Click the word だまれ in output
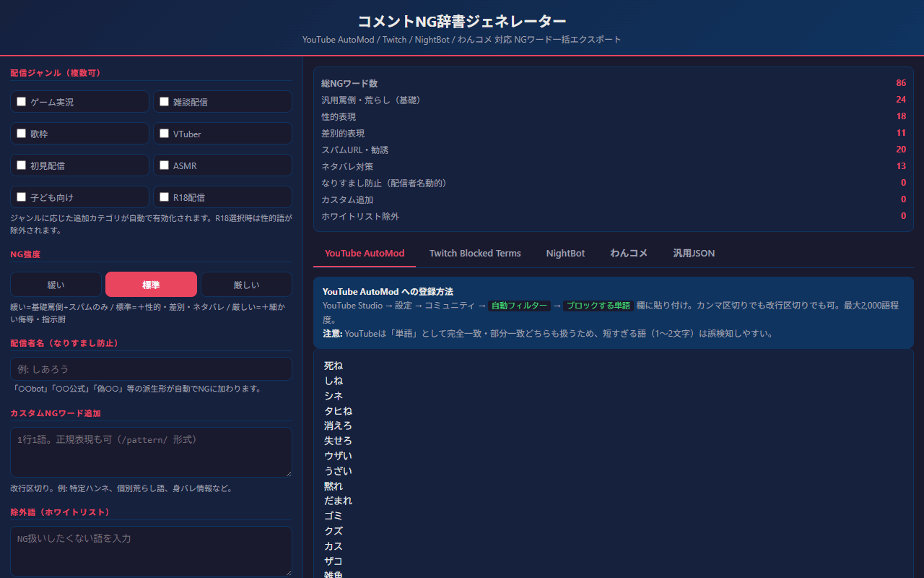 pos(338,501)
